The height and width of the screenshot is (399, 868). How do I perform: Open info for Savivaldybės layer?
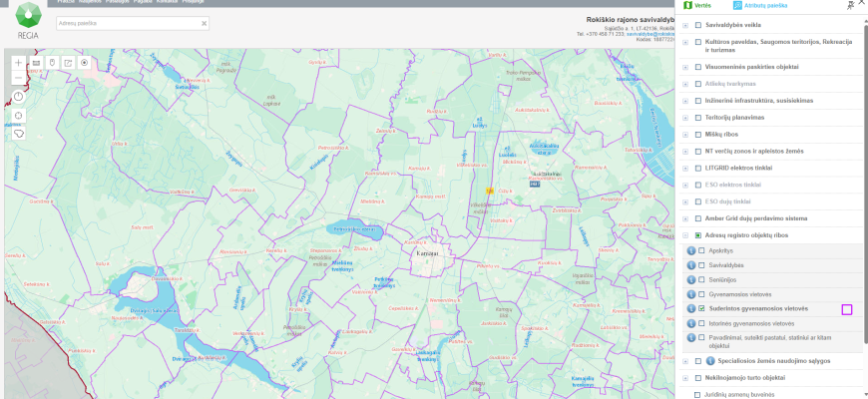pyautogui.click(x=690, y=265)
